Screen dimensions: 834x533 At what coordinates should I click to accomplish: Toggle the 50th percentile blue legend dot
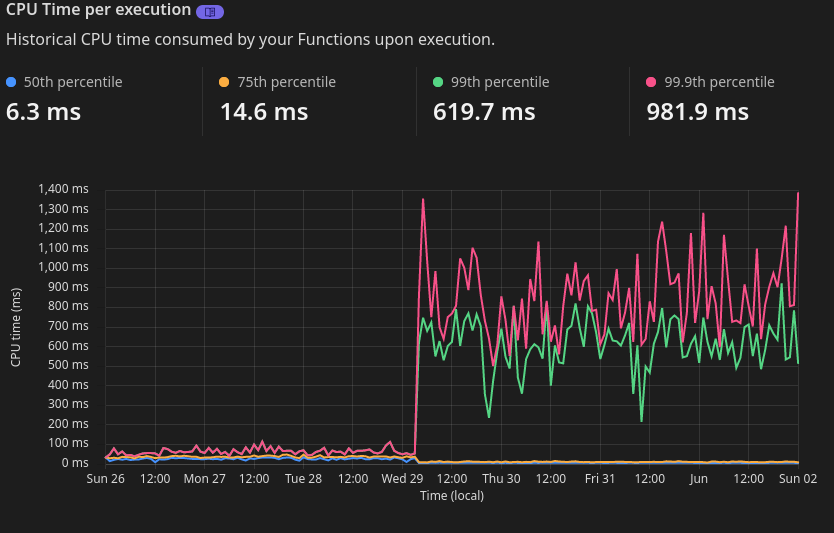[11, 82]
